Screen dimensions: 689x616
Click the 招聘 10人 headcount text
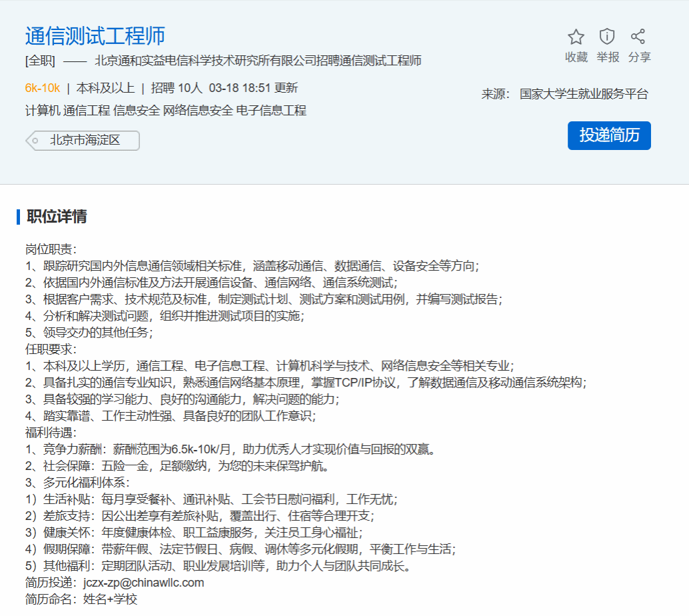(x=177, y=88)
